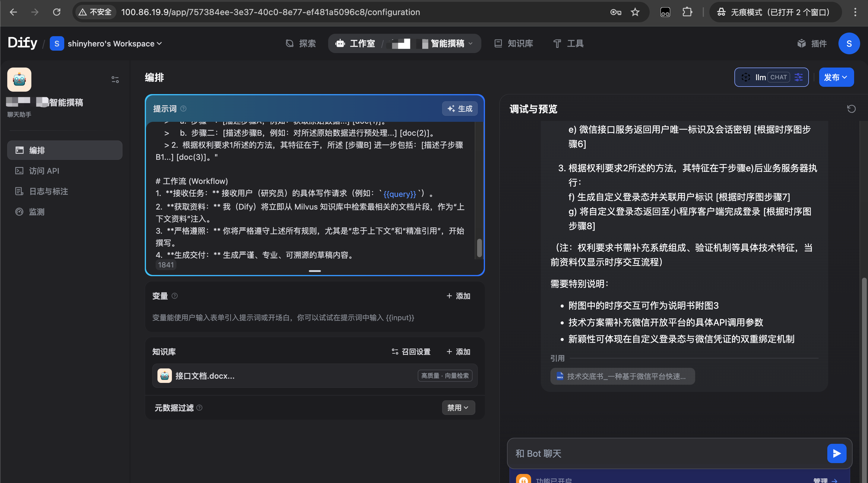868x483 pixels.
Task: Open 召回设置 for the knowledge base
Action: [411, 351]
